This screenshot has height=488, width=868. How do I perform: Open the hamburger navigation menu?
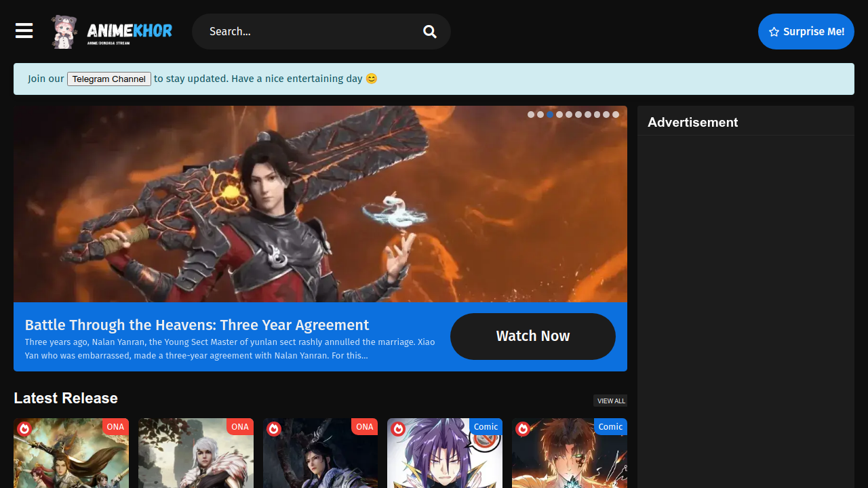click(x=24, y=31)
